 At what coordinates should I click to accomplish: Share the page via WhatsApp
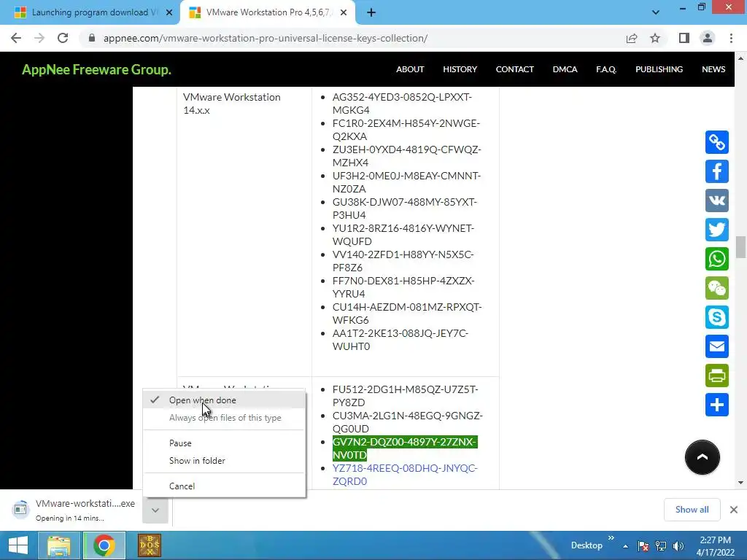[717, 259]
